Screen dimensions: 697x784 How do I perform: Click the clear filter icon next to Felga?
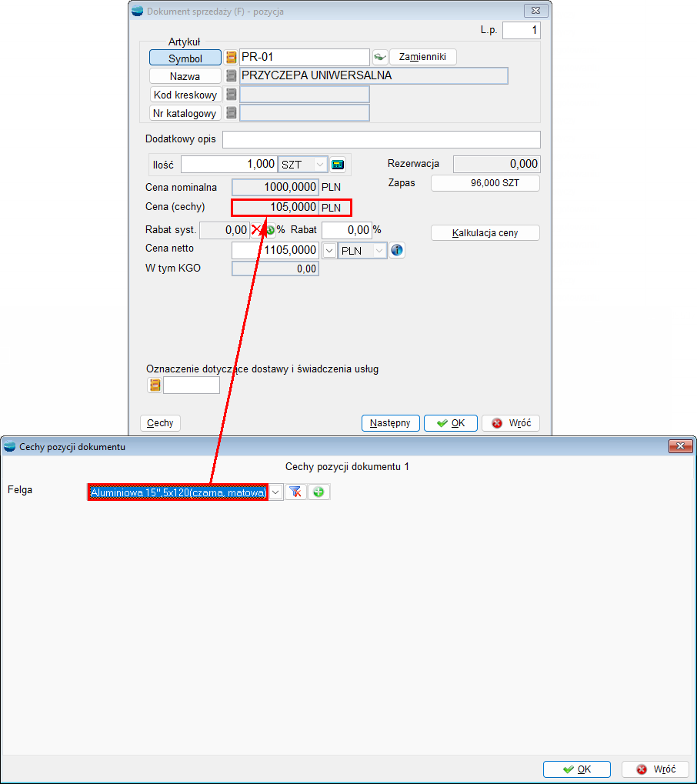295,492
